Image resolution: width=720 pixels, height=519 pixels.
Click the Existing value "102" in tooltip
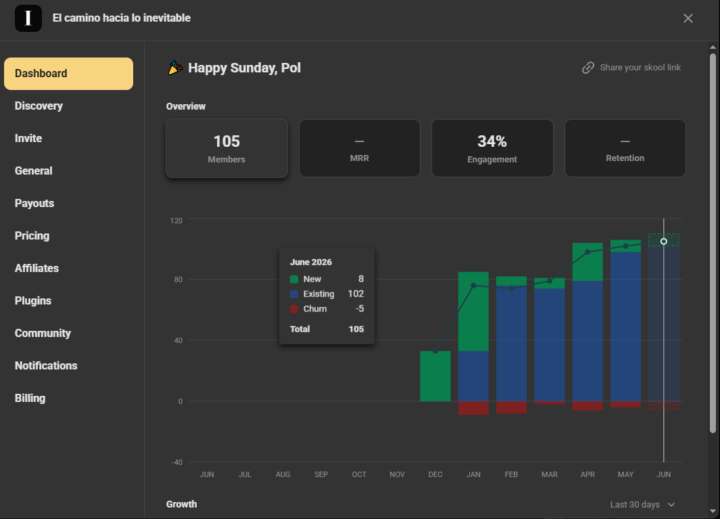pos(356,294)
